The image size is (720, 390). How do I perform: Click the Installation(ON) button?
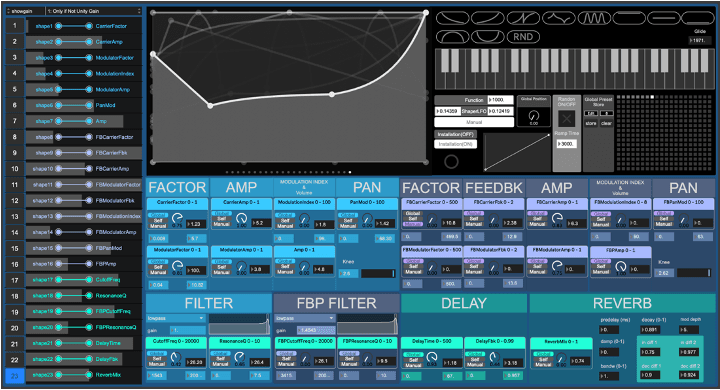(x=455, y=144)
